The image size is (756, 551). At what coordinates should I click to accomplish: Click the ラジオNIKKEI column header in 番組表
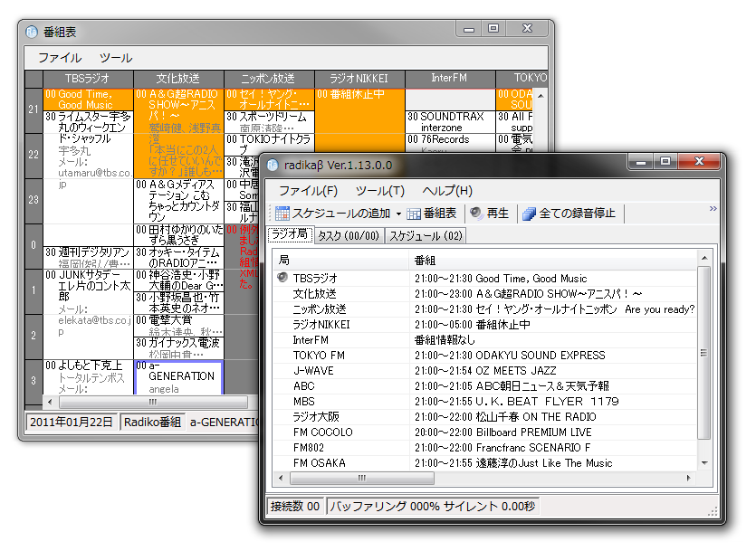click(x=359, y=79)
